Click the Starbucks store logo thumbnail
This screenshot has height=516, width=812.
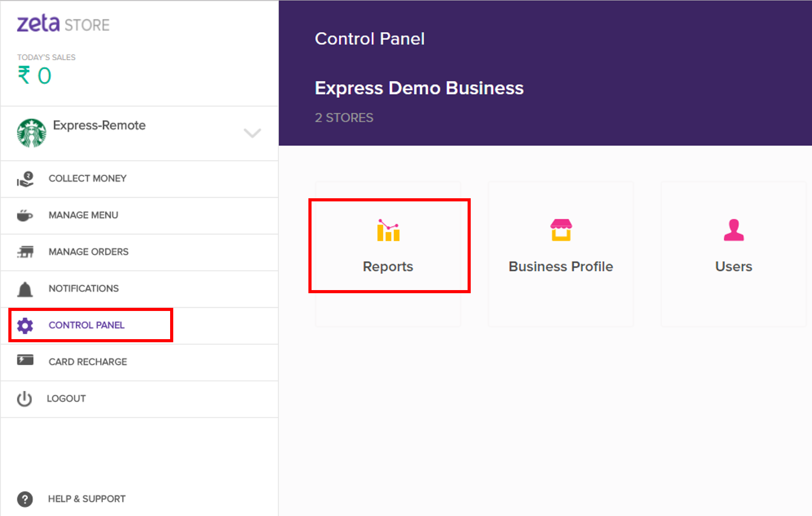tap(32, 133)
